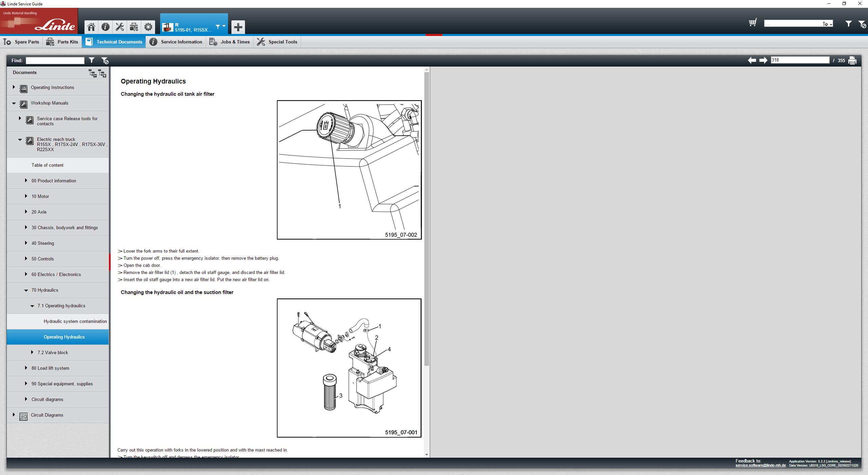This screenshot has width=868, height=475.
Task: Select the R 5195-01 truck tab
Action: point(194,24)
